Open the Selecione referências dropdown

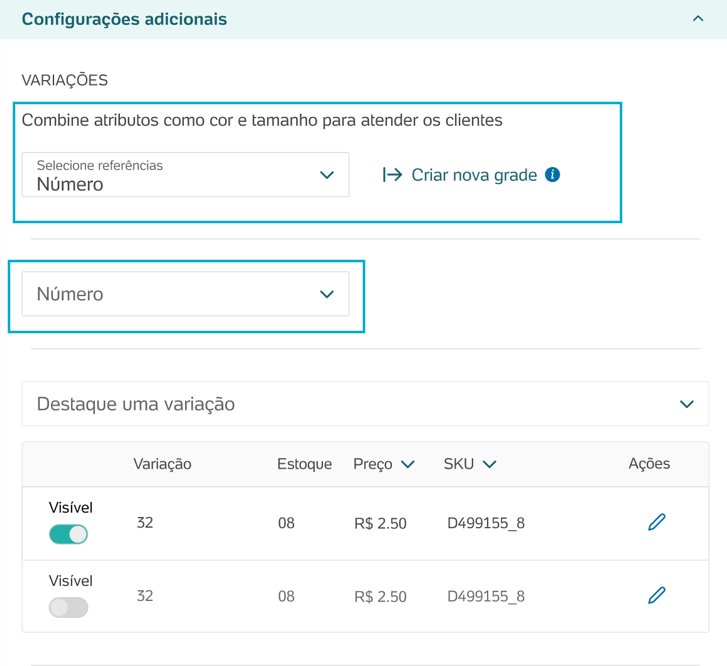(x=185, y=175)
